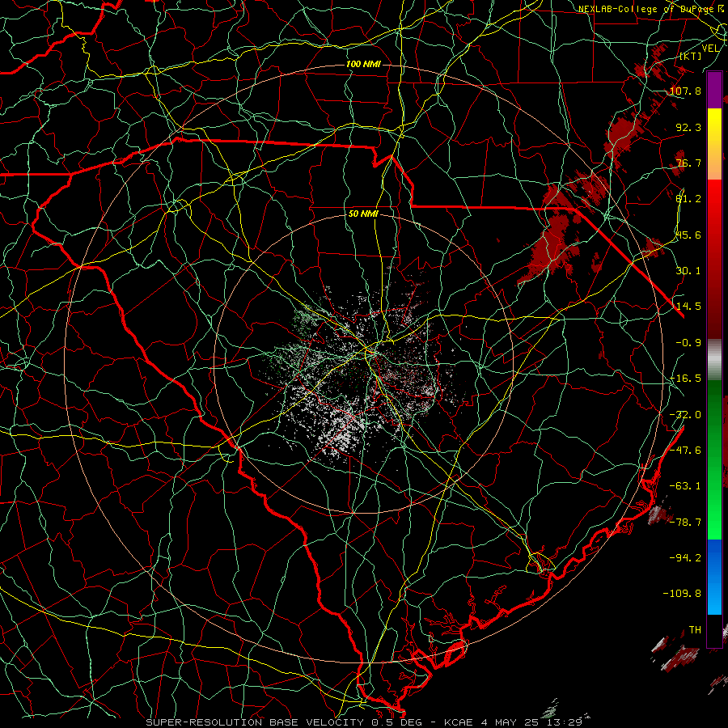
Task: Click the KCAE station identifier in the caption
Action: click(459, 722)
